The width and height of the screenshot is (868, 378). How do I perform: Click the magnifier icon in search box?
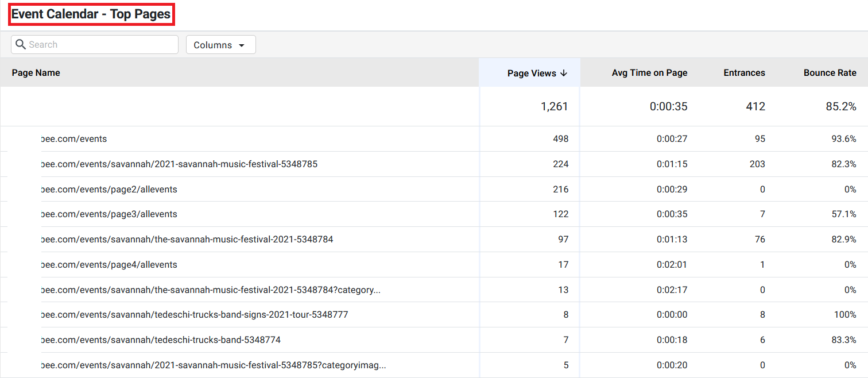21,44
